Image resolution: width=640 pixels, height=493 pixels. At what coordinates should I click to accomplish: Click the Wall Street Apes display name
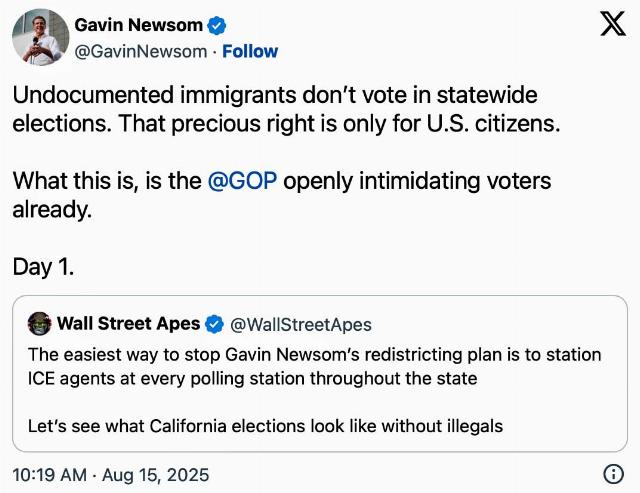129,324
